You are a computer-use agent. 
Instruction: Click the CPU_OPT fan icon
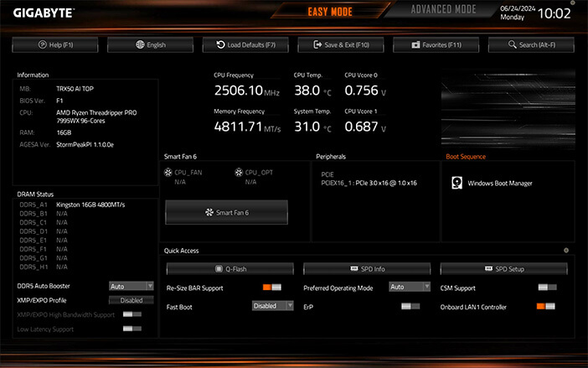[x=239, y=173]
